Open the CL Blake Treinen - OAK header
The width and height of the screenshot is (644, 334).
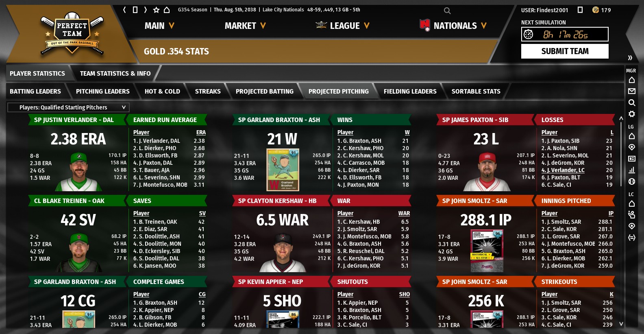77,201
